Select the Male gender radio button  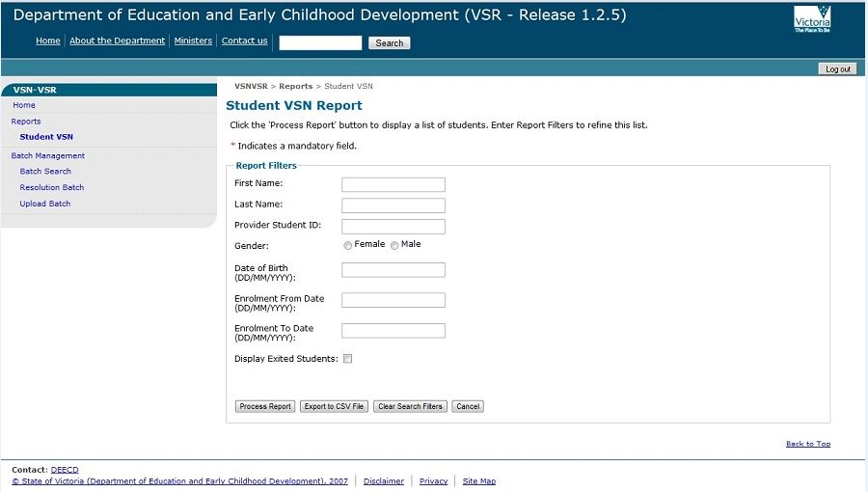pyautogui.click(x=394, y=246)
